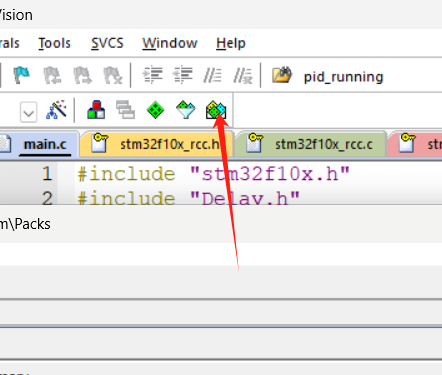Switch to the stm32f10x_rcc.h tab

pos(157,144)
